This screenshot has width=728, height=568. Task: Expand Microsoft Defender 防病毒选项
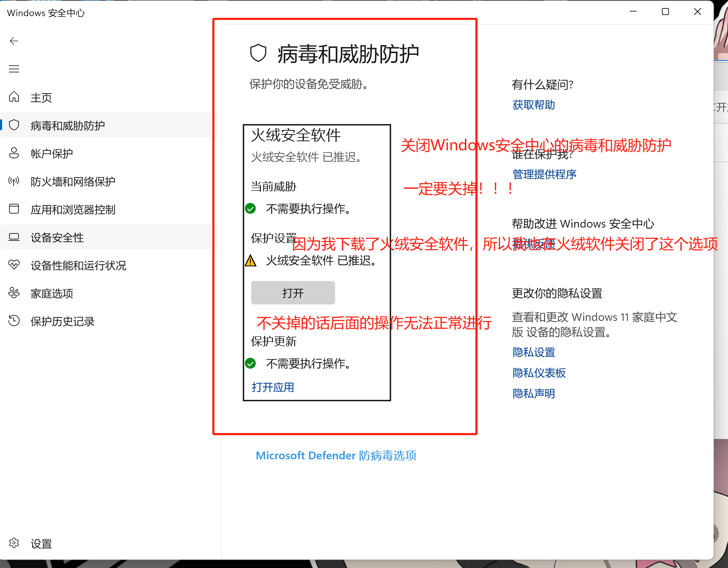pos(336,455)
